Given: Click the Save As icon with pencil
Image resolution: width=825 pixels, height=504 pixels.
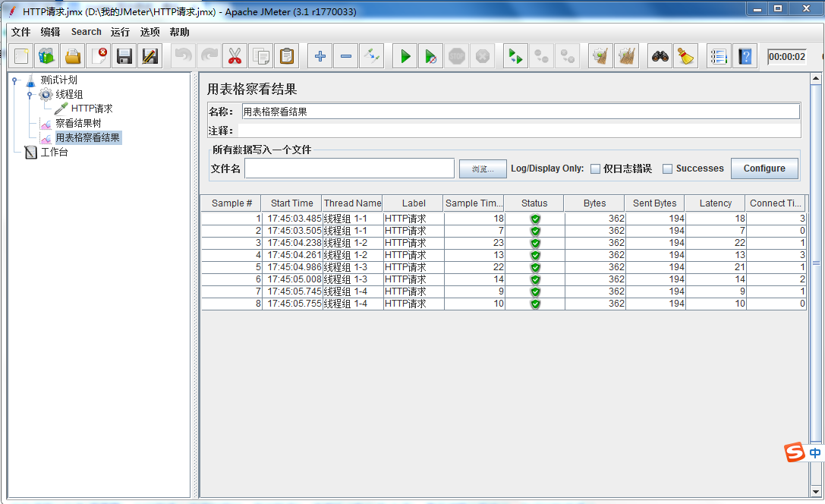Looking at the screenshot, I should coord(150,56).
